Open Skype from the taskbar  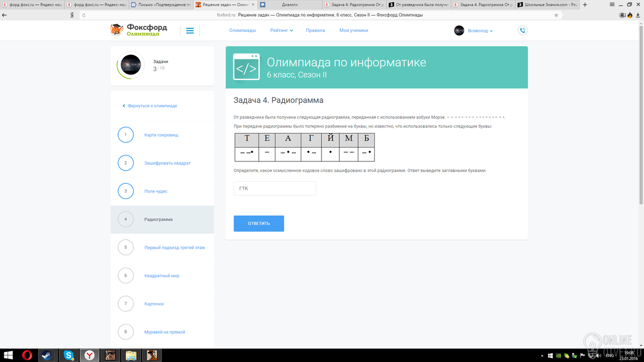click(68, 355)
